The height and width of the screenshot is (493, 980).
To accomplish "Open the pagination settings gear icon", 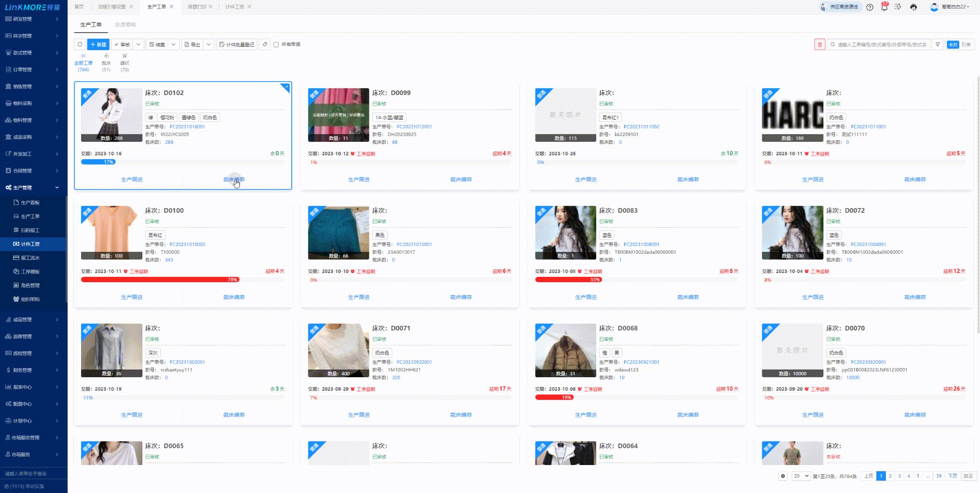I will pos(783,476).
